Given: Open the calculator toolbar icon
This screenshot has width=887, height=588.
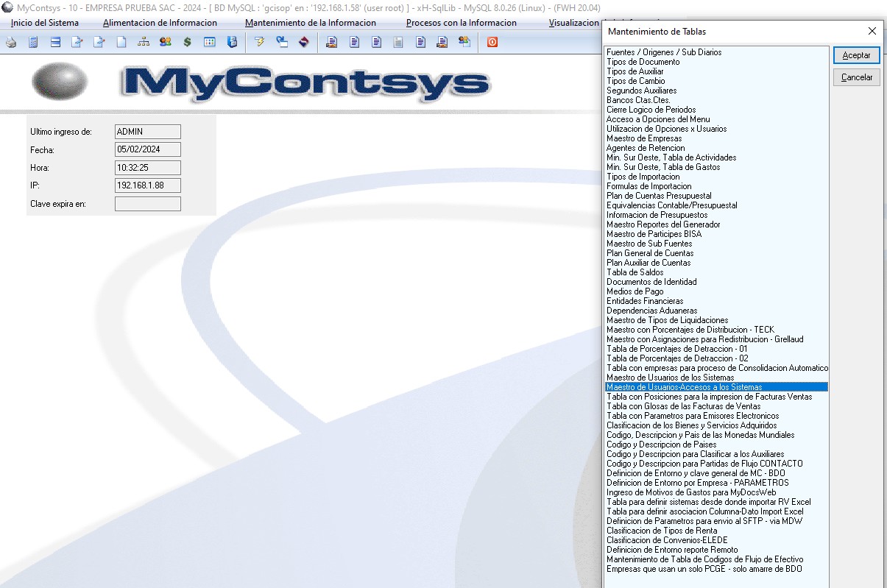Looking at the screenshot, I should pyautogui.click(x=33, y=42).
